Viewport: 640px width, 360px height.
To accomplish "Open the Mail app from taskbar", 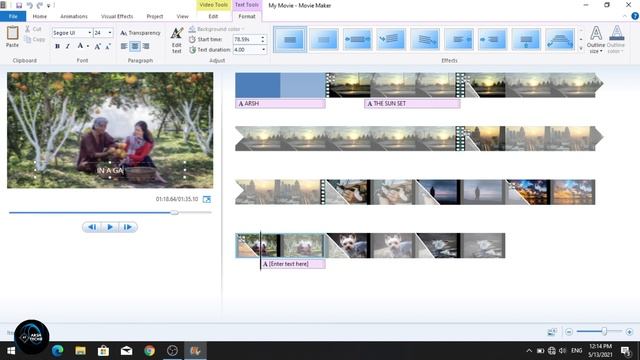I will pyautogui.click(x=127, y=351).
